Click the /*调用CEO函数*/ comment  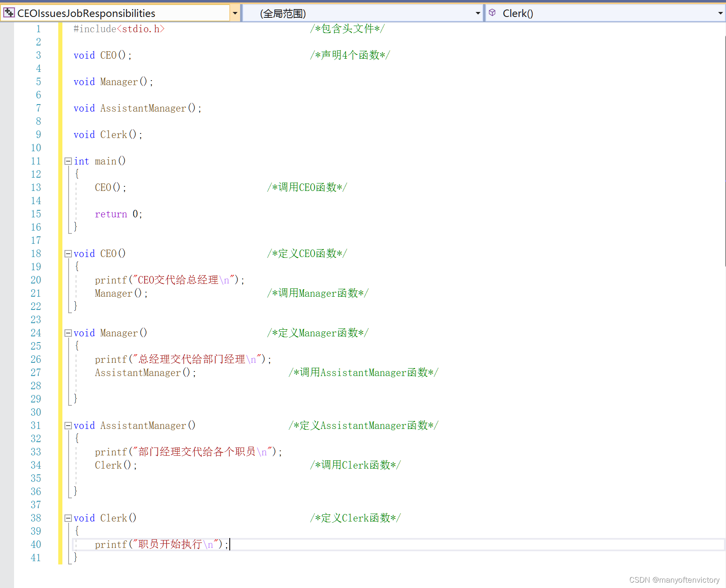coord(307,188)
